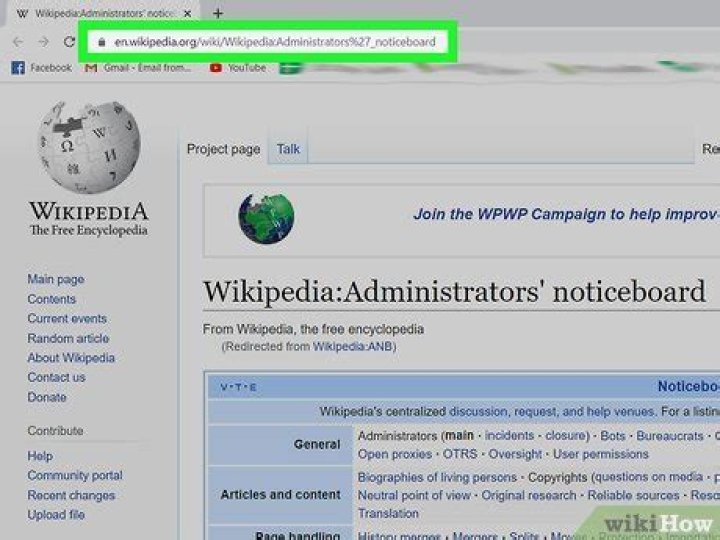The height and width of the screenshot is (540, 720).
Task: Open Neutral point of view link
Action: (x=414, y=495)
